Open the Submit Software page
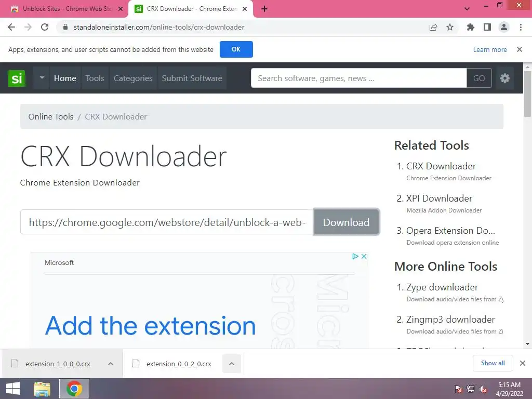 (192, 78)
